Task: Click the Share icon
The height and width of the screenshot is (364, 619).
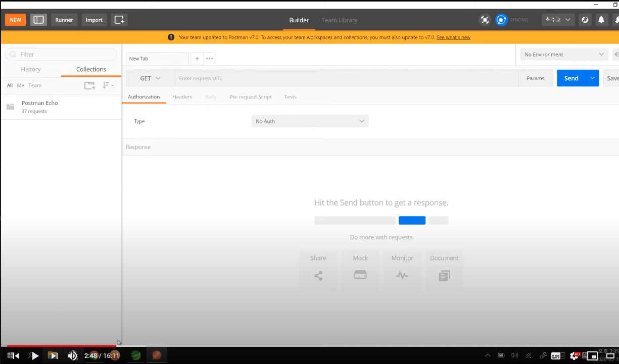Action: coord(318,276)
